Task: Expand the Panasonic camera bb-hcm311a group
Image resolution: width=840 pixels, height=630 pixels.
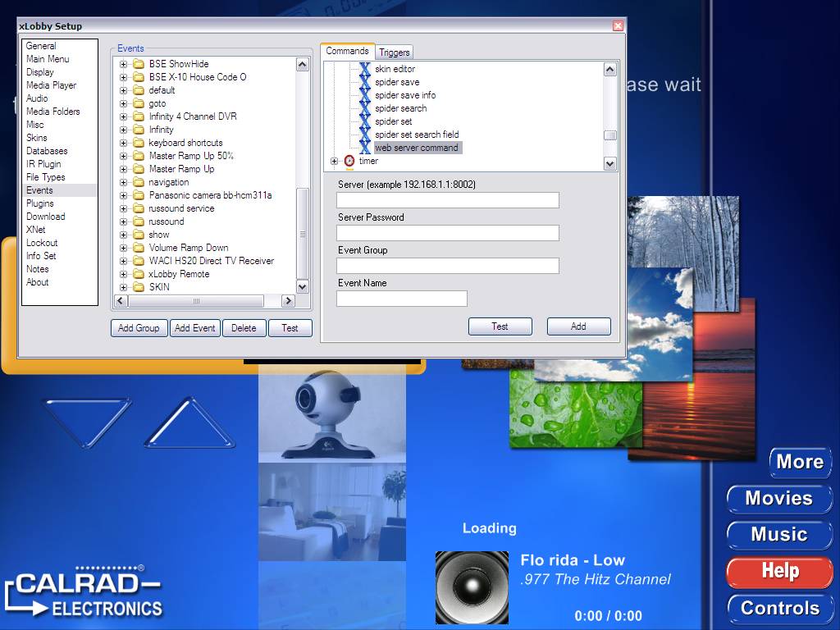Action: [123, 195]
